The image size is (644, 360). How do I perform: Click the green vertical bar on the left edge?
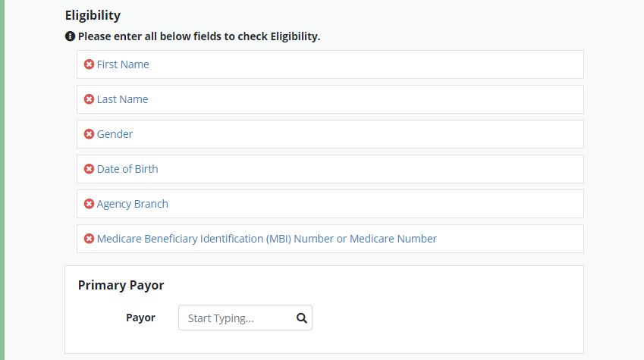[2, 180]
